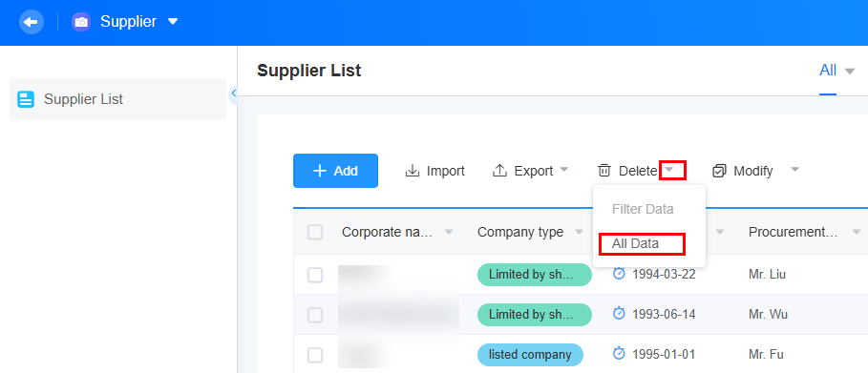Check the row checkbox for Mr. Liu

coord(315,275)
